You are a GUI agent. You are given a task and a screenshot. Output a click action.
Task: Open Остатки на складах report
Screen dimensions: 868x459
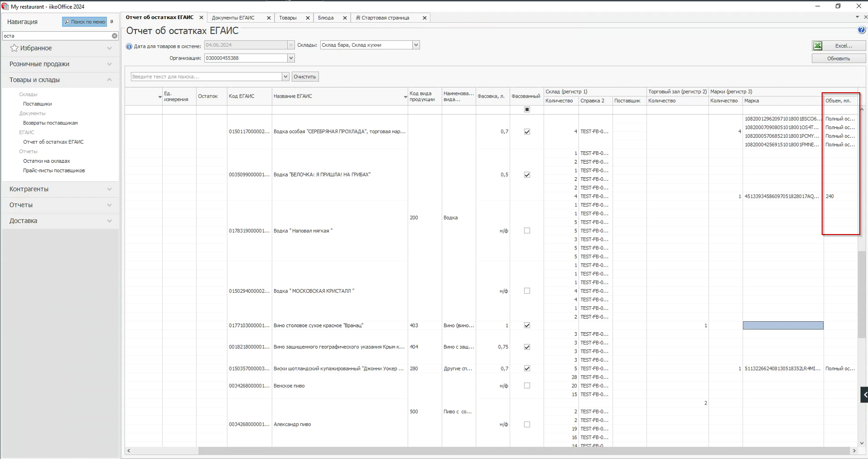pos(47,161)
